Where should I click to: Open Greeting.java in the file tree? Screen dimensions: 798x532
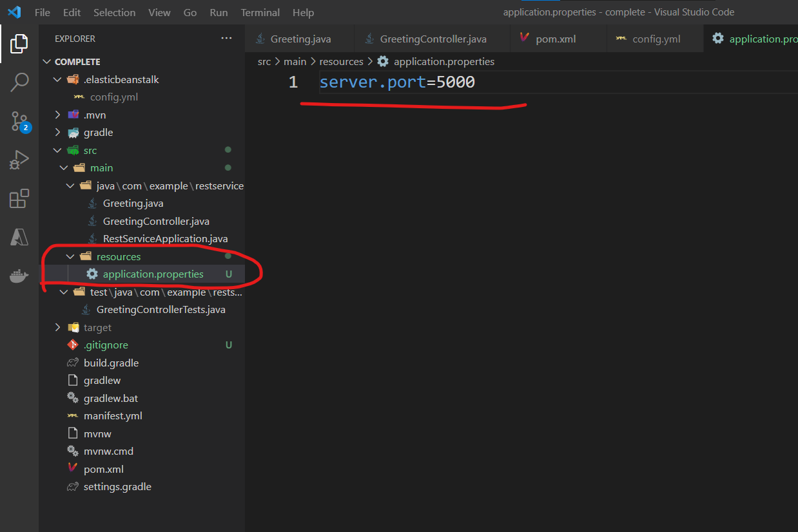[x=133, y=204]
